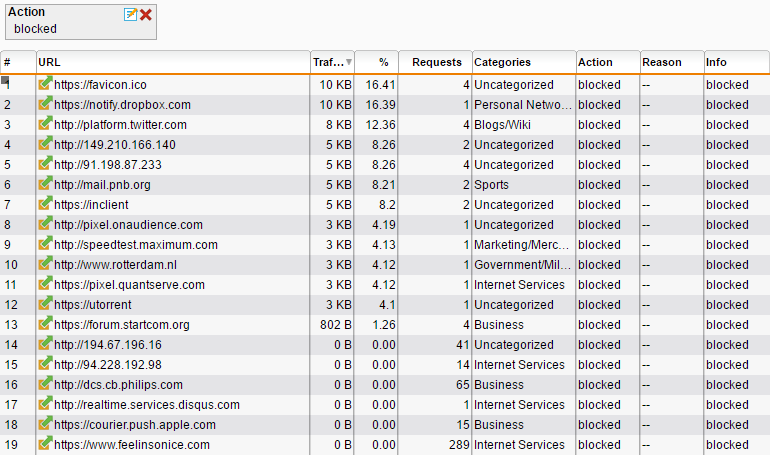Open the http://platform.twitter.com URL
The width and height of the screenshot is (779, 460).
[120, 125]
